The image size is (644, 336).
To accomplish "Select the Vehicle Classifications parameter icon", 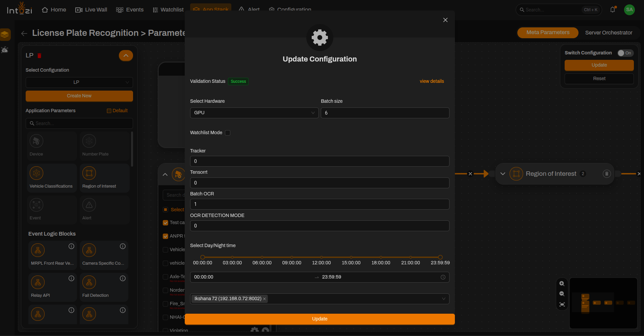I will (x=36, y=173).
